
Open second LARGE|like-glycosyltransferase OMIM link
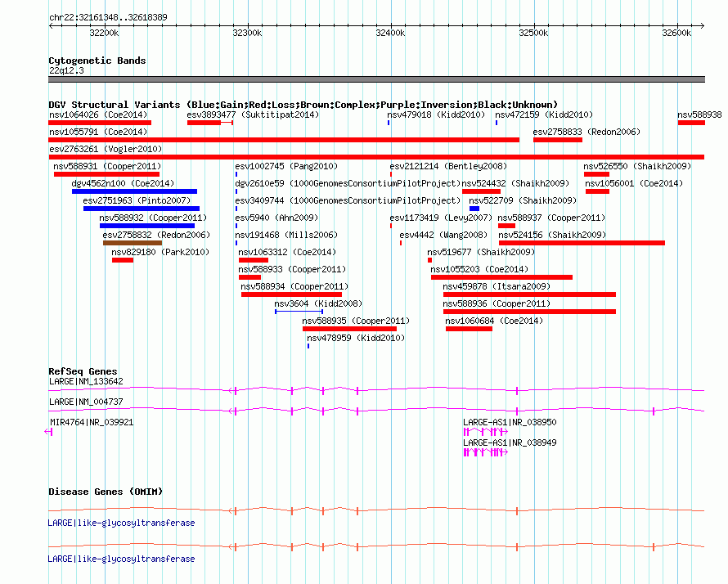tap(121, 559)
